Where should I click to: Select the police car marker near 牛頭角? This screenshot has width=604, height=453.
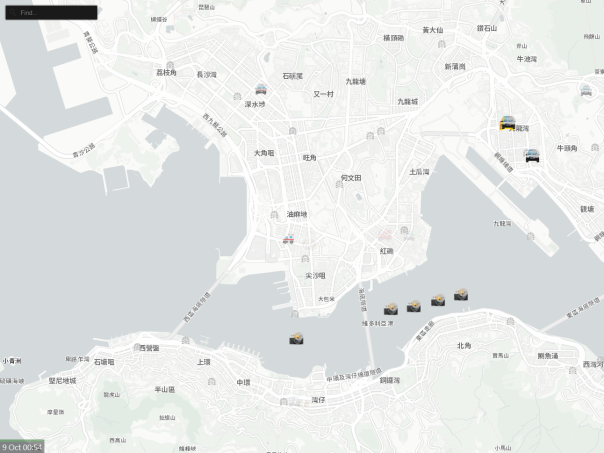532,155
